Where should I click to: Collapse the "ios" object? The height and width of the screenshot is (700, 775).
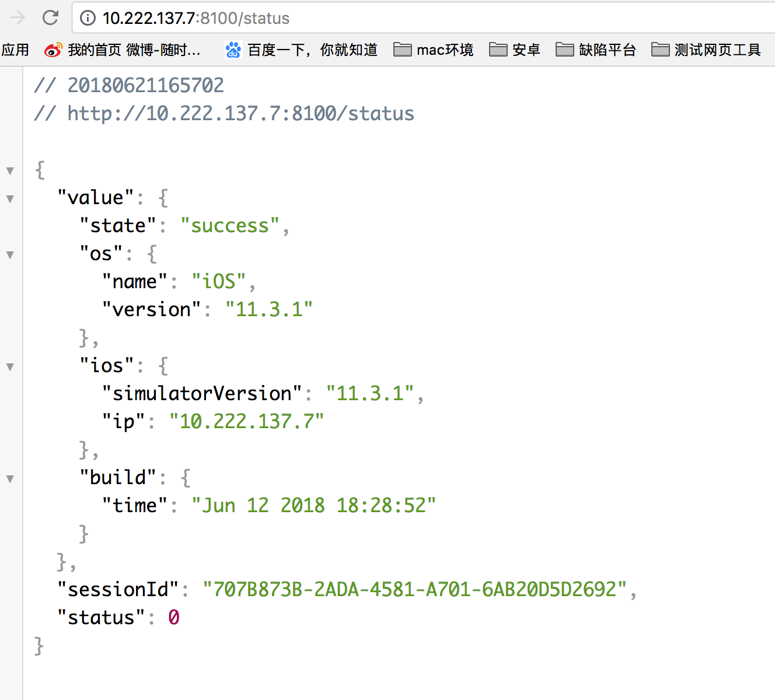click(x=10, y=367)
